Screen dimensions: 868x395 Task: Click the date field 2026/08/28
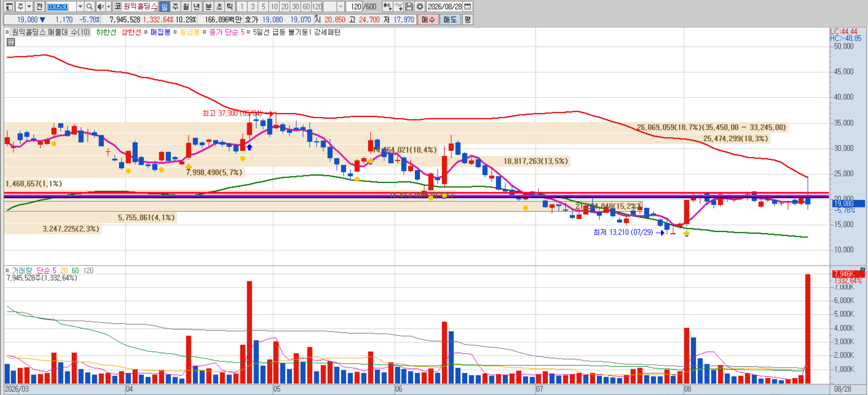[444, 6]
